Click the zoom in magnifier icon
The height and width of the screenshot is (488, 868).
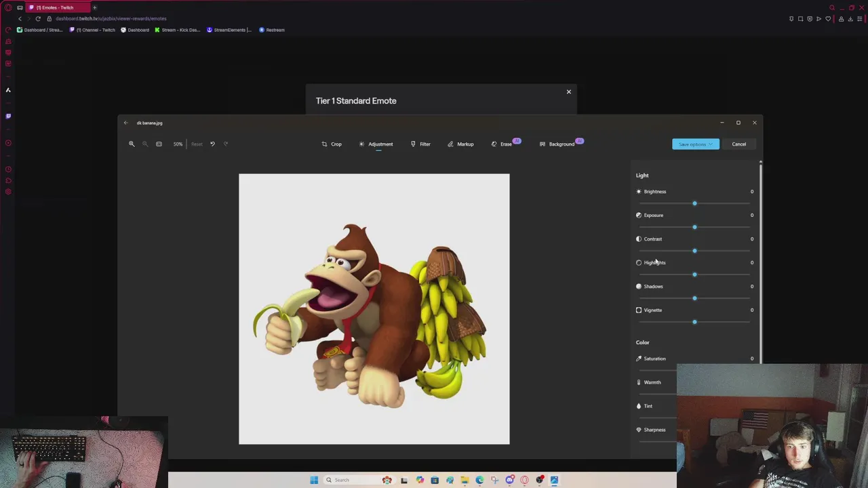pos(132,144)
